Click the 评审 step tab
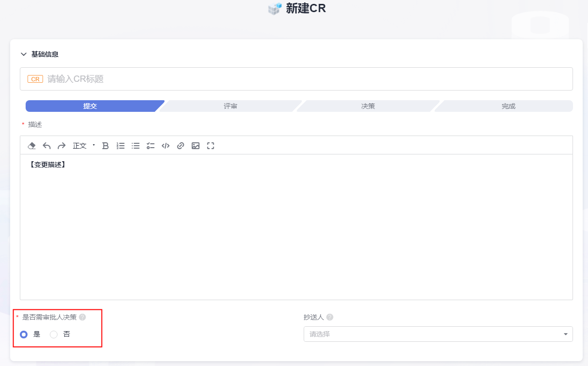Image resolution: width=588 pixels, height=366 pixels. pyautogui.click(x=230, y=106)
